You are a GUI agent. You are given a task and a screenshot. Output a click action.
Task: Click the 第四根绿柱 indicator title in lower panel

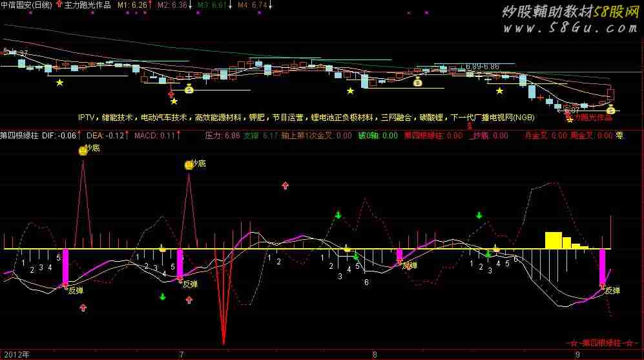pyautogui.click(x=19, y=135)
